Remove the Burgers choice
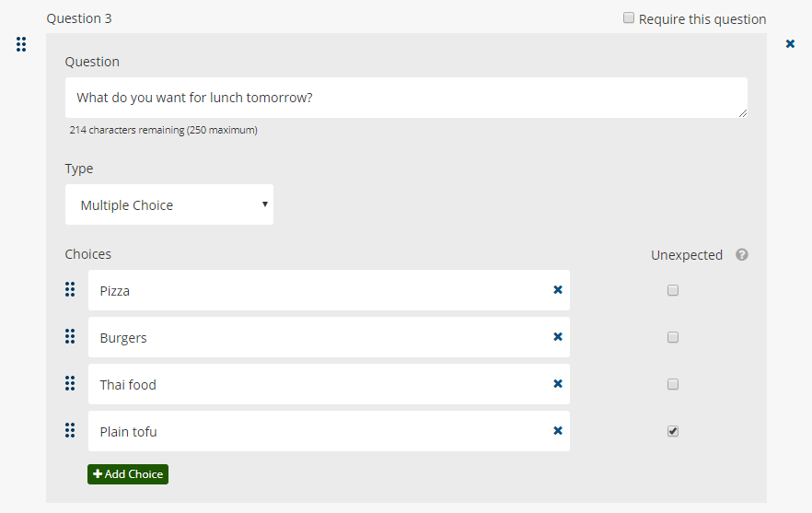812x513 pixels. pos(558,337)
